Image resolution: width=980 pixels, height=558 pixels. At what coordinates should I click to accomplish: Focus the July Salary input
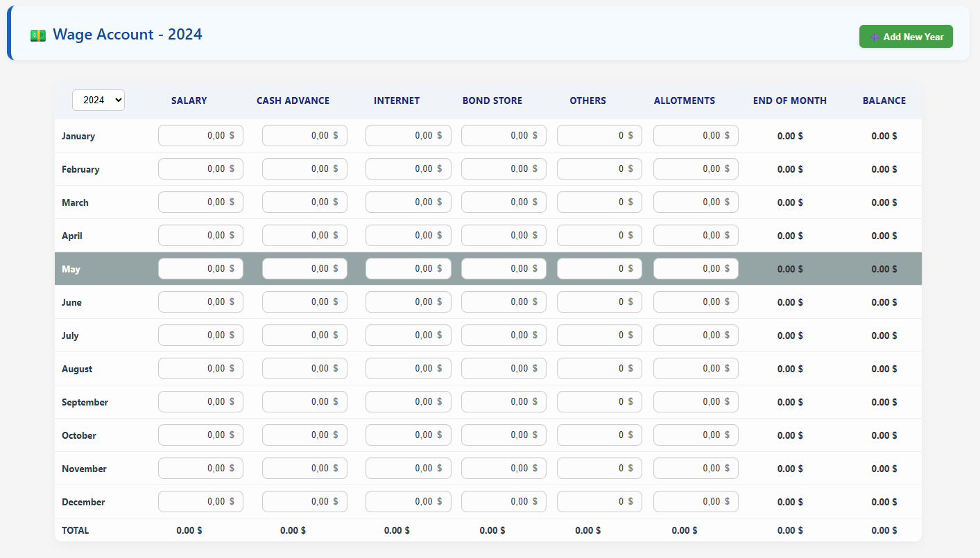pyautogui.click(x=200, y=335)
